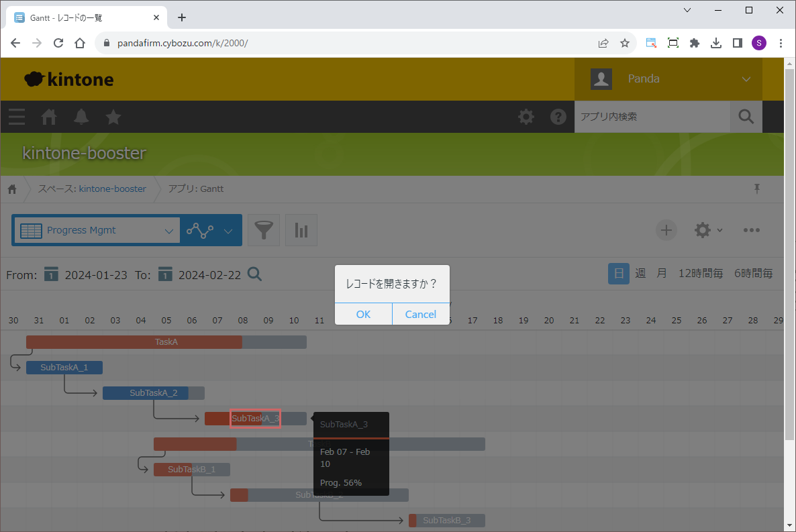Open the notifications bell icon
Image resolution: width=796 pixels, height=532 pixels.
[81, 117]
